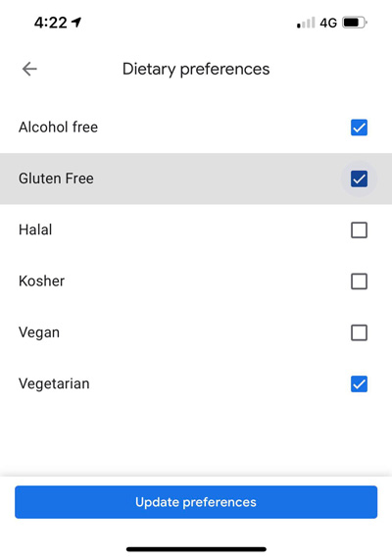Select the Gluten Free row label
The image size is (392, 560).
coord(56,178)
